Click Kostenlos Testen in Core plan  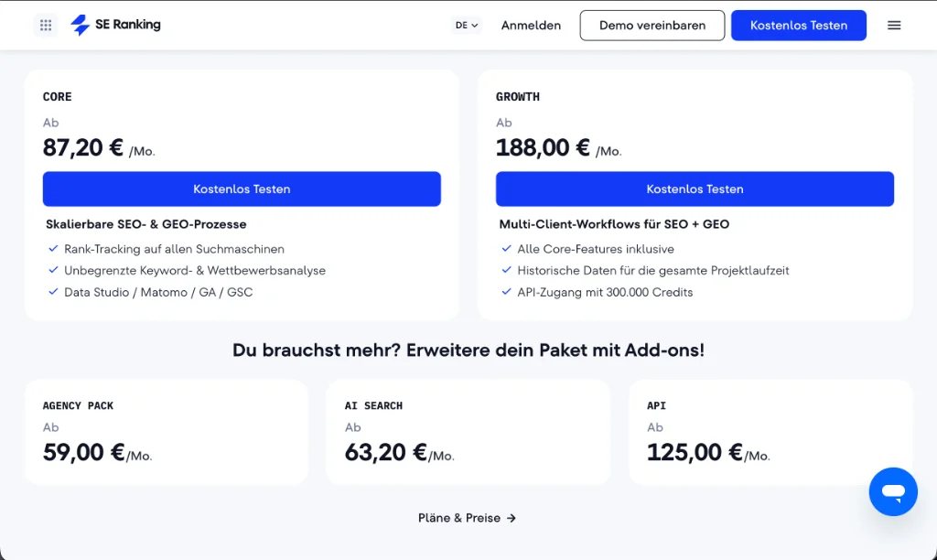click(x=242, y=188)
